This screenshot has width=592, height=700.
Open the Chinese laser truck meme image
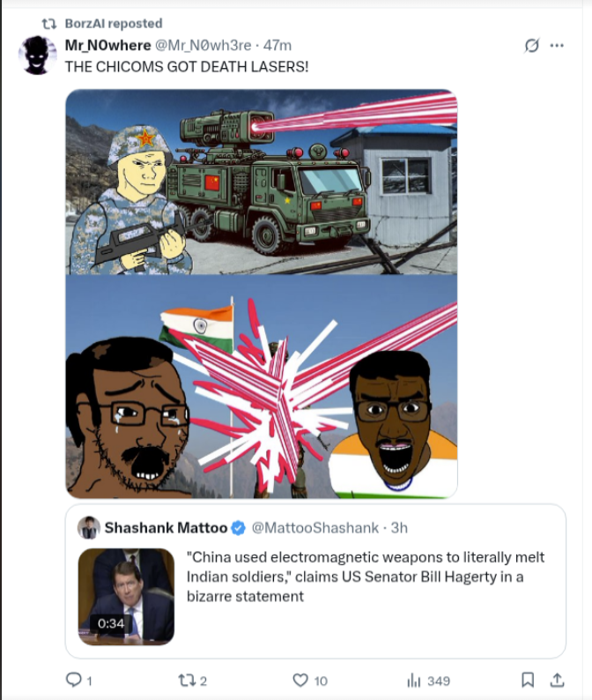tap(262, 182)
